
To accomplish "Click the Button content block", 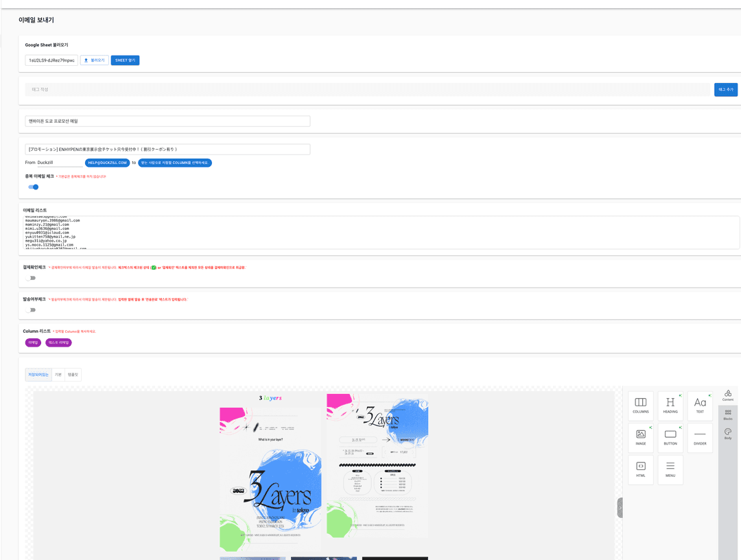I will click(x=670, y=438).
